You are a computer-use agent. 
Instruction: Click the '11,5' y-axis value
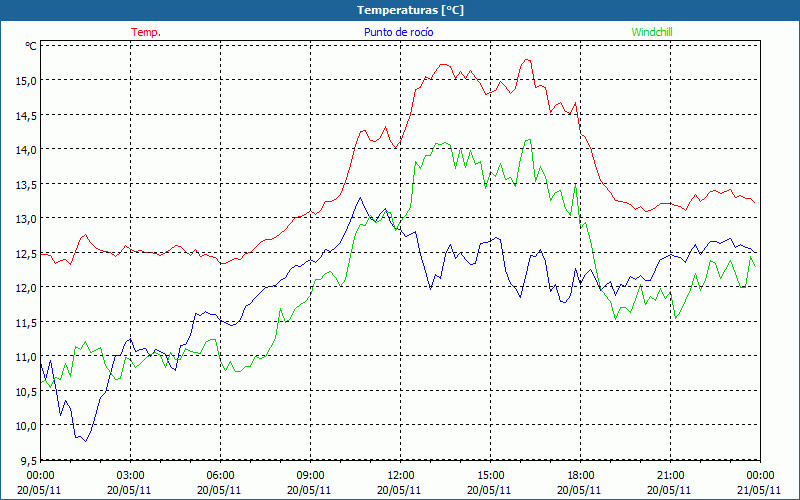[x=27, y=322]
